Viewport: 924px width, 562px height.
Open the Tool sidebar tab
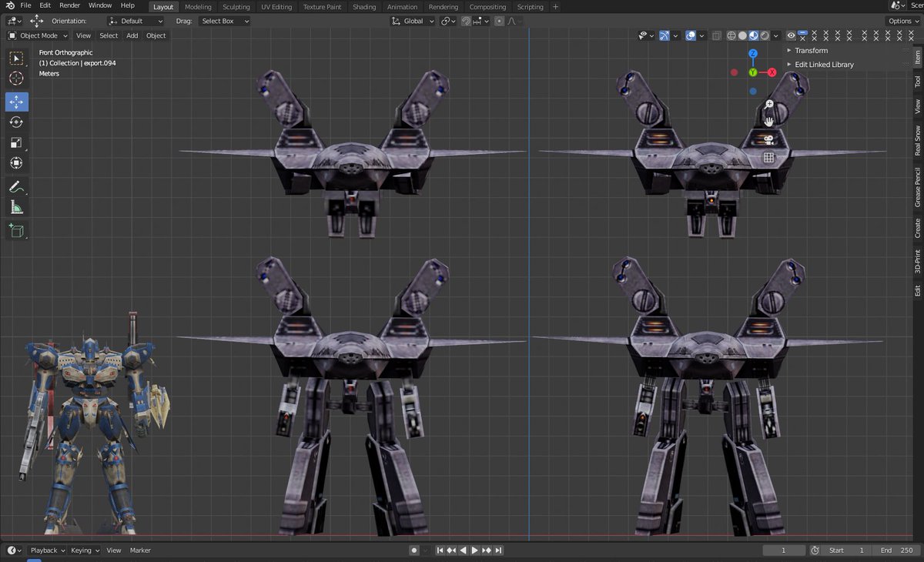point(917,81)
